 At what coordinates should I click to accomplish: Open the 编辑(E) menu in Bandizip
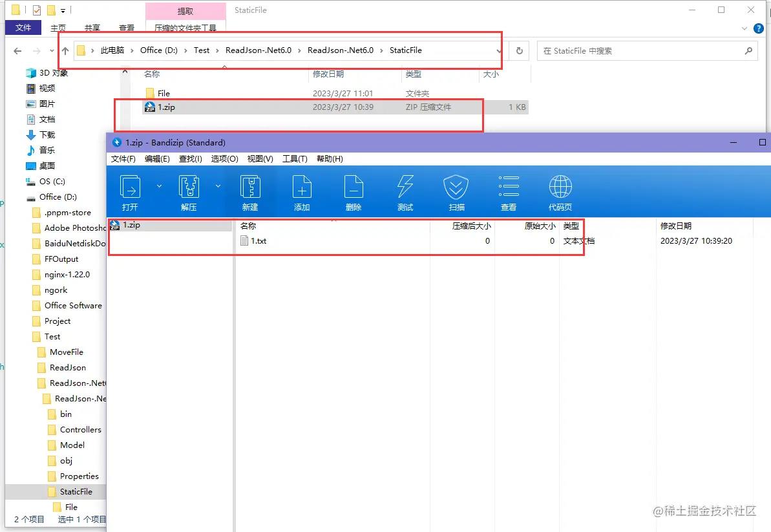click(157, 159)
